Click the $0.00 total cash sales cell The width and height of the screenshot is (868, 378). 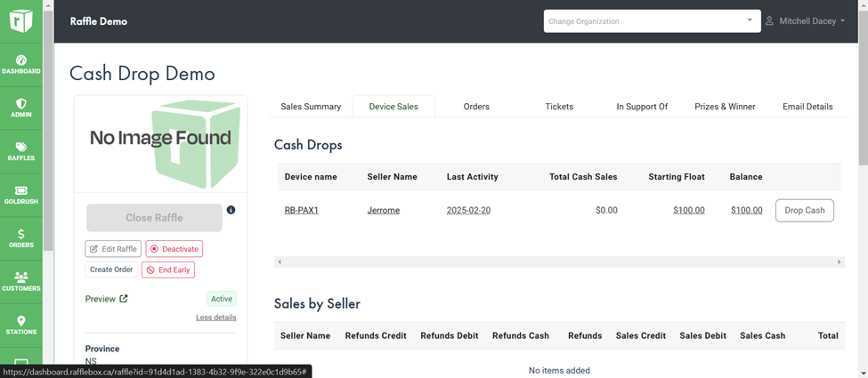607,210
